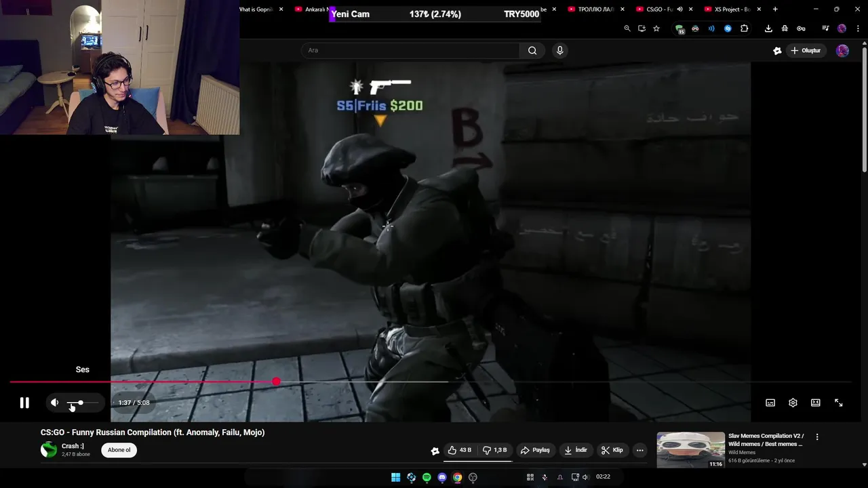Click the install app icon in address bar

[x=642, y=28]
